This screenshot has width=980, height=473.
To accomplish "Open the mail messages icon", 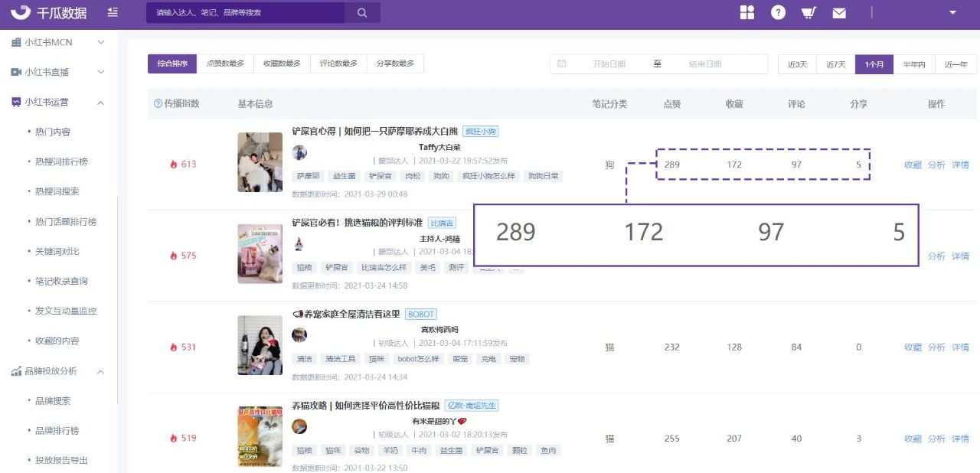I will click(839, 13).
